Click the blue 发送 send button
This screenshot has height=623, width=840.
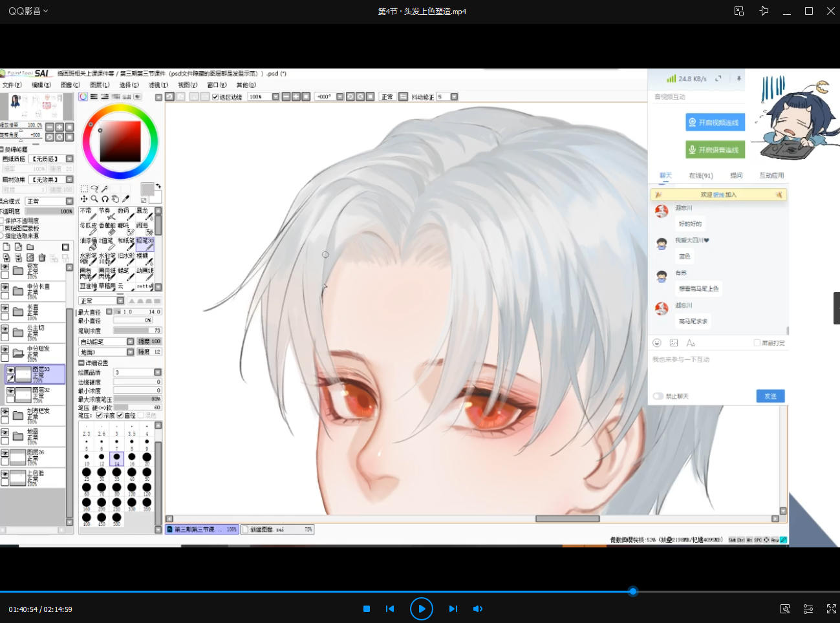pyautogui.click(x=770, y=396)
